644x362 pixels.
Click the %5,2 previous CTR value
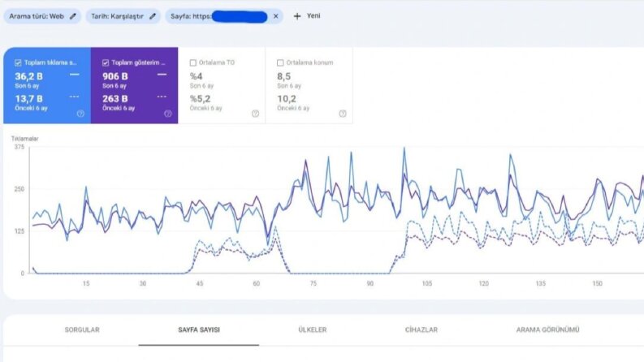pyautogui.click(x=200, y=99)
